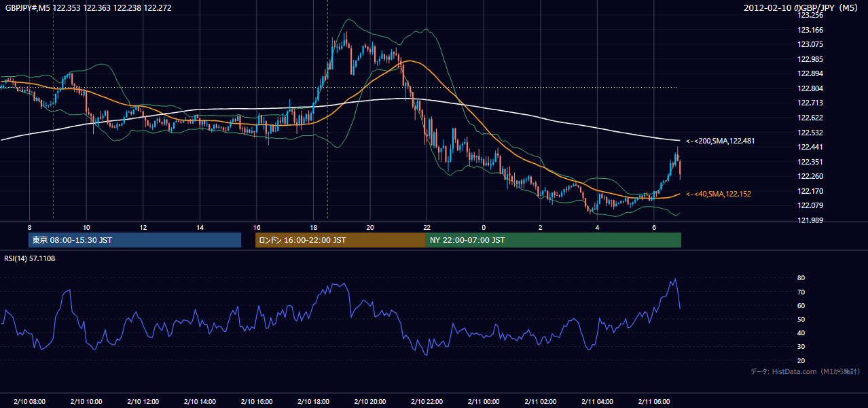
Task: Click hour tick 0 under the price chart
Action: point(484,227)
